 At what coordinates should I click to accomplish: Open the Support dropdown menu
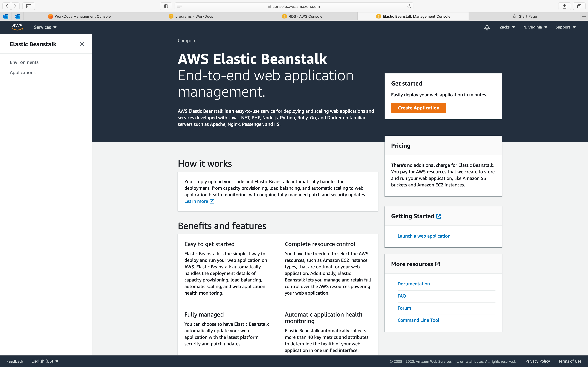click(565, 27)
